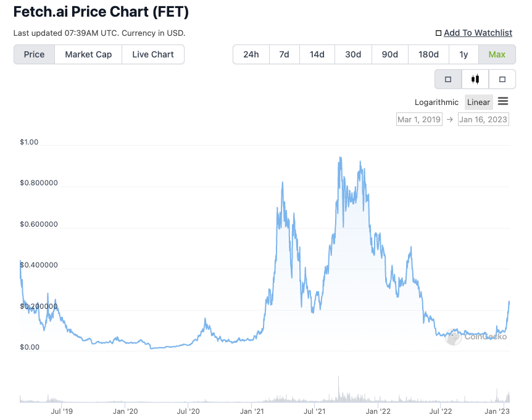Screen dimensions: 532x420
Task: Open the Live Chart tab
Action: tap(152, 54)
